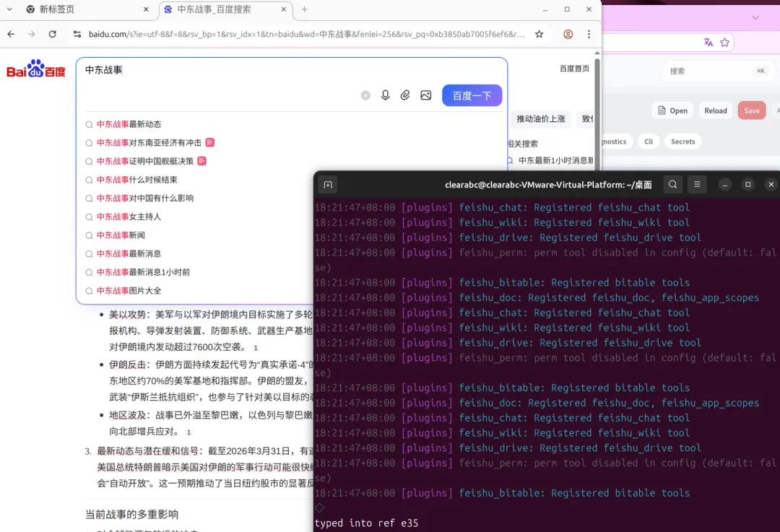Viewport: 780px width, 532px height.
Task: Click the Reload button in background window
Action: click(715, 110)
